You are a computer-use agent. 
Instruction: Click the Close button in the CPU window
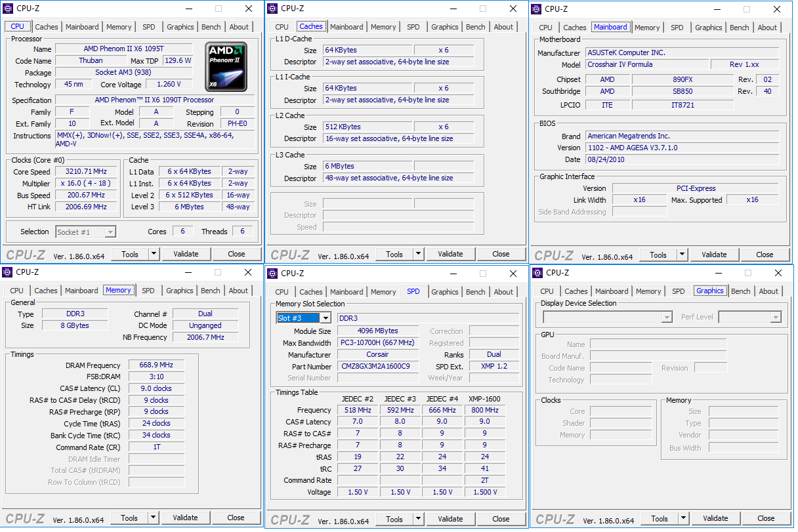coord(237,254)
